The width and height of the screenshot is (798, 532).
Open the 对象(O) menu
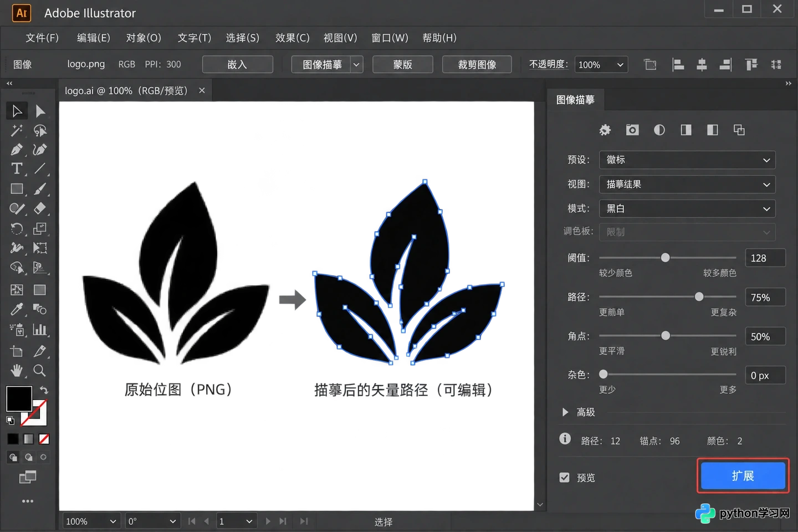tap(144, 38)
